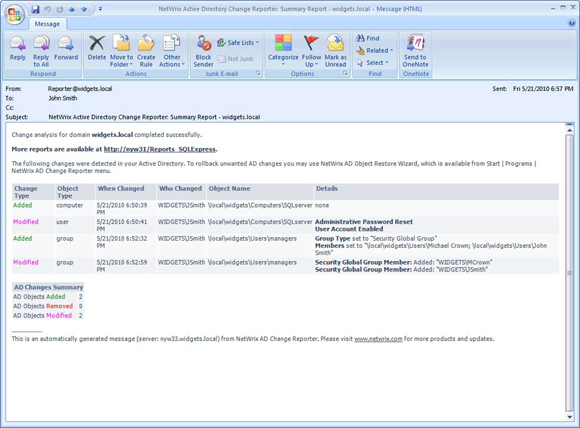This screenshot has width=580, height=428.
Task: Visit the www.netwrix.com link
Action: [x=378, y=339]
